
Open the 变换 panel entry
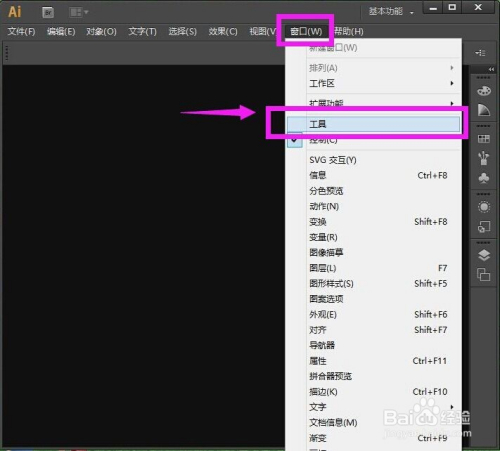[373, 222]
